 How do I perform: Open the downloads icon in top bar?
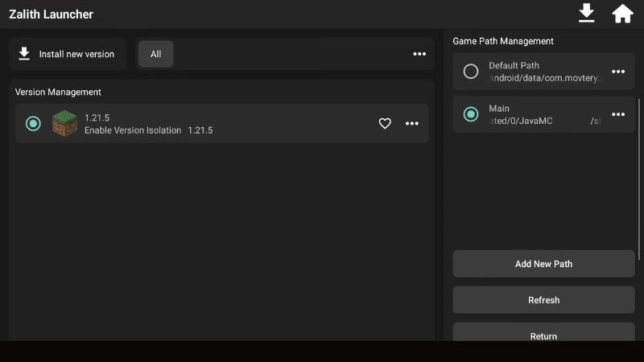[586, 13]
